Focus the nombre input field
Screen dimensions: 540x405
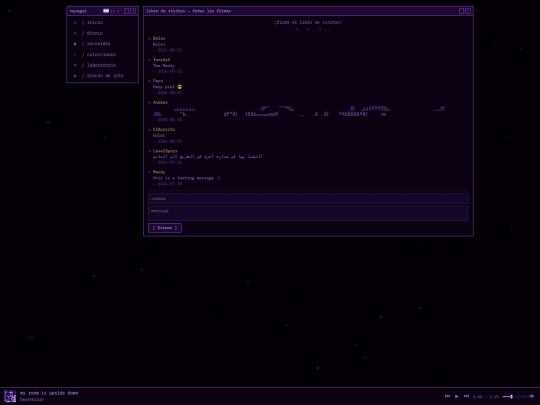308,199
